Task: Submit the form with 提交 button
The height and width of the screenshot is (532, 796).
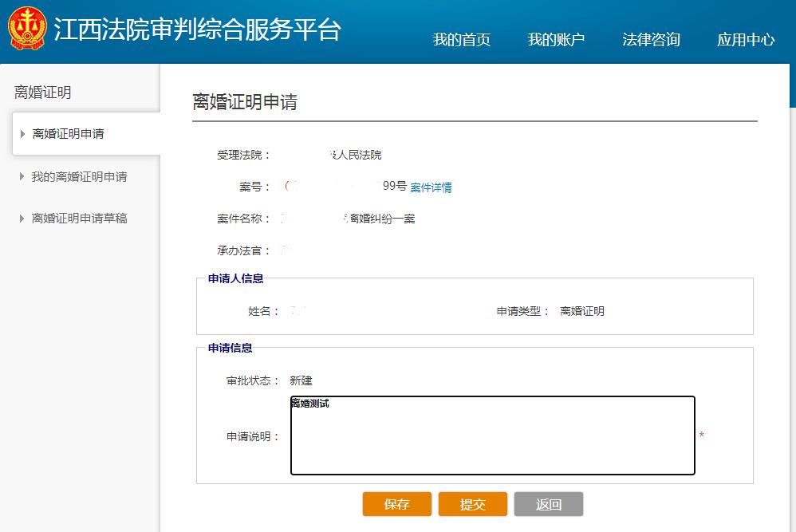Action: point(473,504)
